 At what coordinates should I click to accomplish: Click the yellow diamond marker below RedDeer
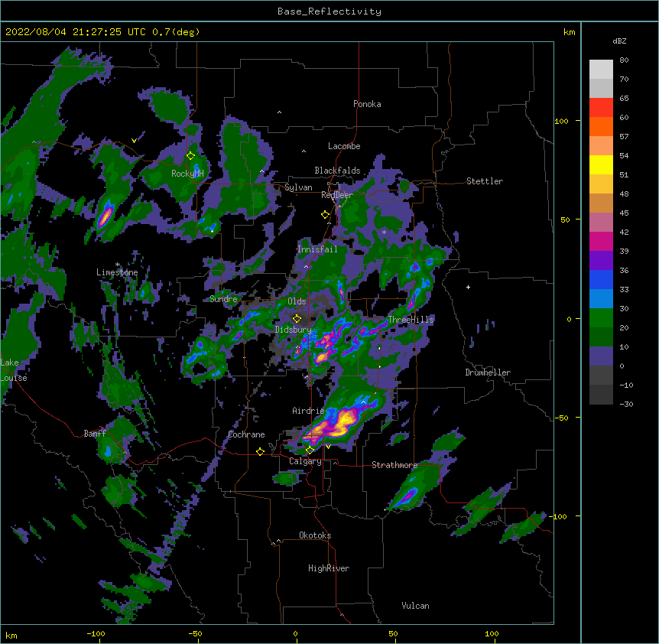(326, 215)
